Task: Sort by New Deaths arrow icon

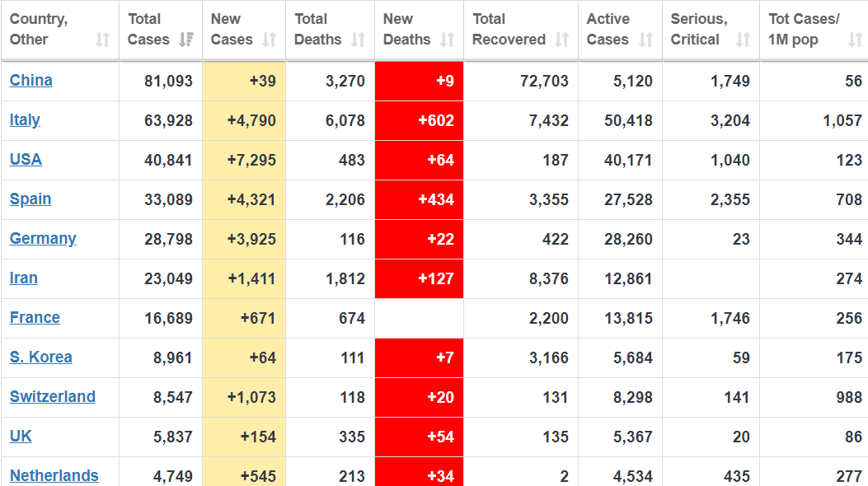Action: pyautogui.click(x=448, y=40)
